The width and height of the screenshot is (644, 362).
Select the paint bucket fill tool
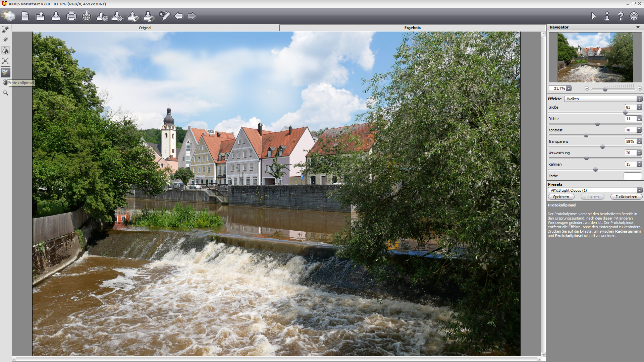(5, 50)
